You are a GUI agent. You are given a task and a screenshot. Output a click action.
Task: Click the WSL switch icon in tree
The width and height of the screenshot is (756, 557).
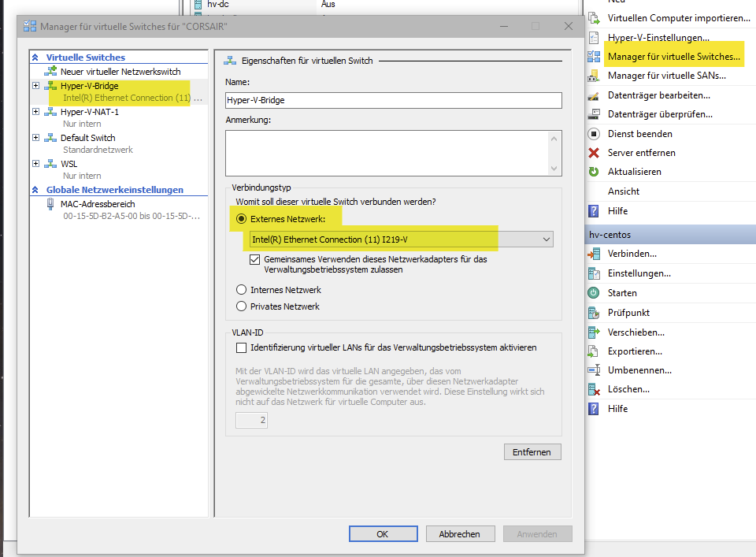click(x=50, y=164)
